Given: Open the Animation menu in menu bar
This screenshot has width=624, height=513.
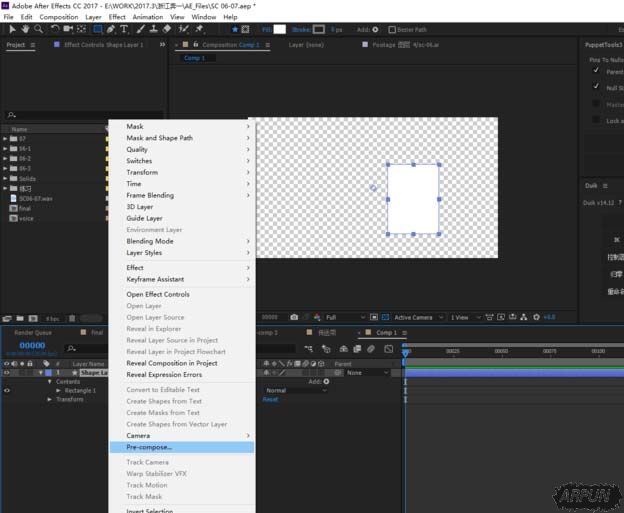Looking at the screenshot, I should tap(147, 17).
